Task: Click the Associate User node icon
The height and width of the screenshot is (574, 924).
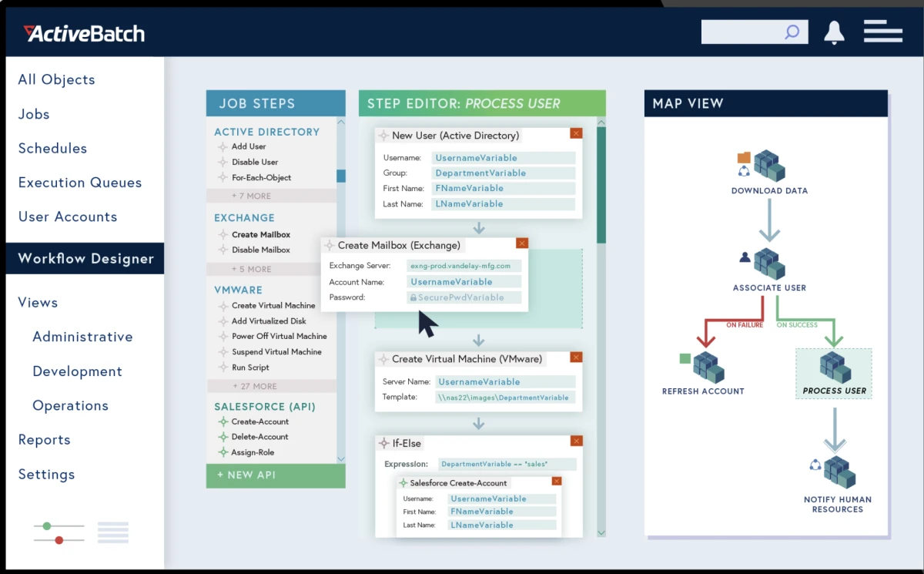Action: click(768, 264)
